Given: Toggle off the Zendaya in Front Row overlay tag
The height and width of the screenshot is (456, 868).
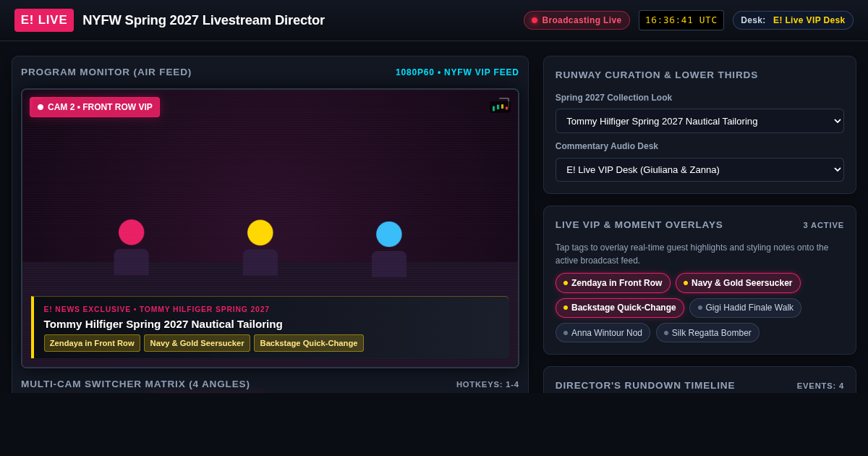Looking at the screenshot, I should click(613, 283).
